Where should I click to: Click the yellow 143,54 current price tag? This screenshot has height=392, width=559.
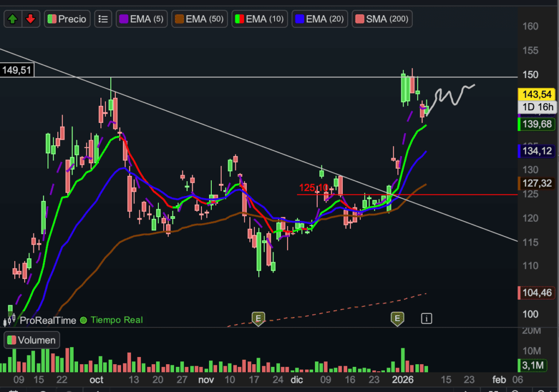coord(537,94)
